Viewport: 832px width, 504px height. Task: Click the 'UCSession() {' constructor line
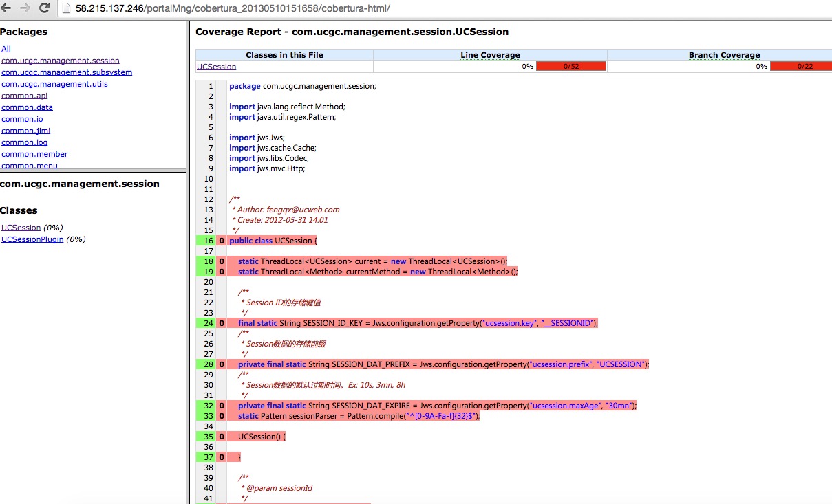coord(262,437)
